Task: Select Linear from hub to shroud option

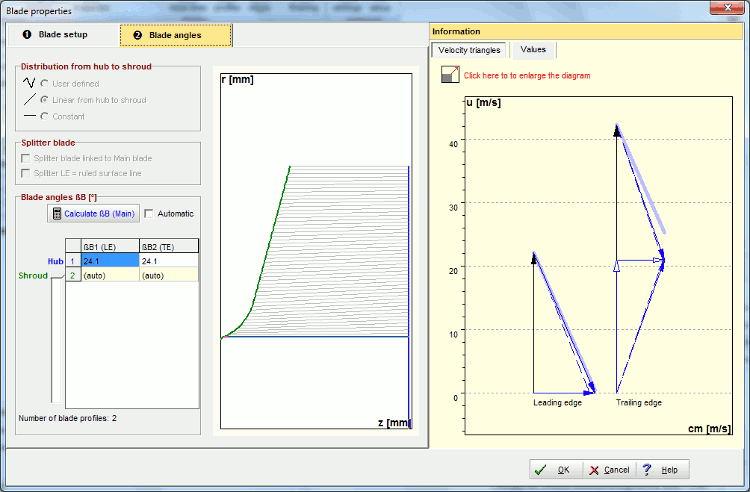Action: (44, 100)
